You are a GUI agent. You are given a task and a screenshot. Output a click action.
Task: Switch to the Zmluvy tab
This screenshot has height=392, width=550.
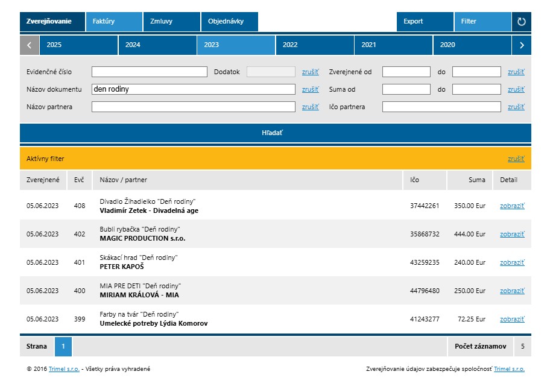[x=171, y=22]
